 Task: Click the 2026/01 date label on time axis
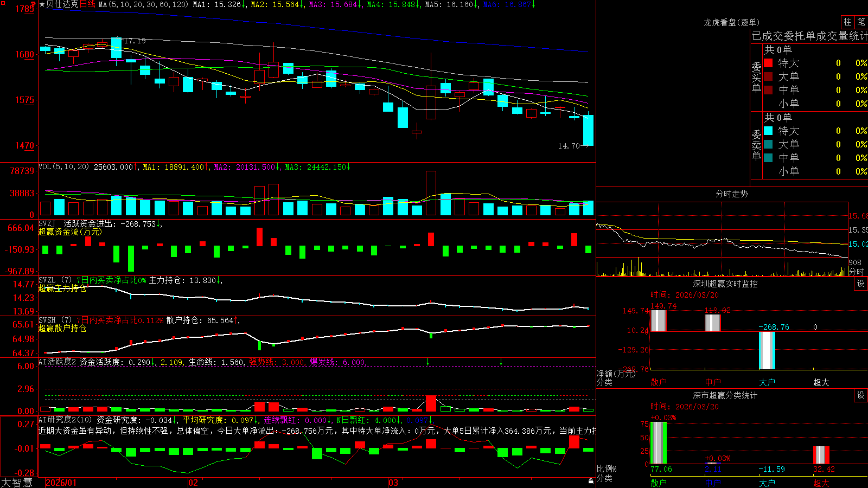click(x=61, y=483)
